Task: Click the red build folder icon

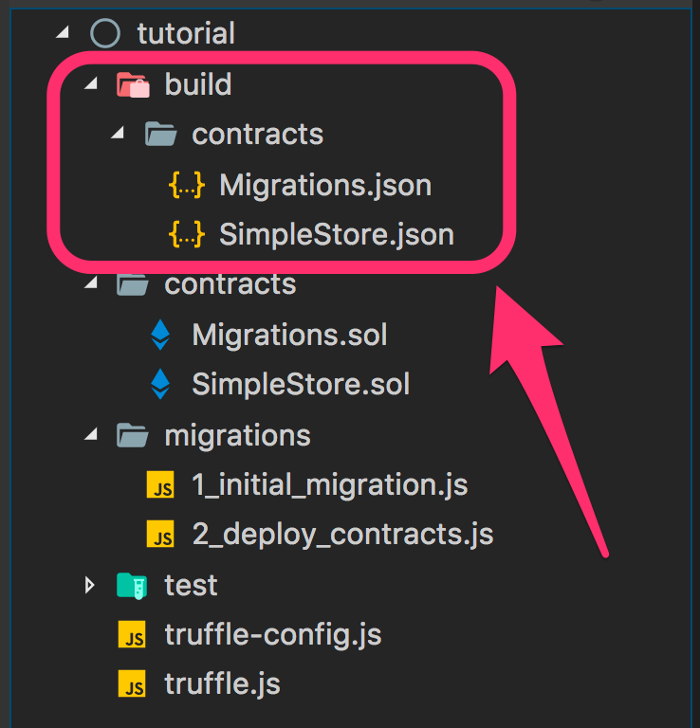Action: pyautogui.click(x=133, y=84)
